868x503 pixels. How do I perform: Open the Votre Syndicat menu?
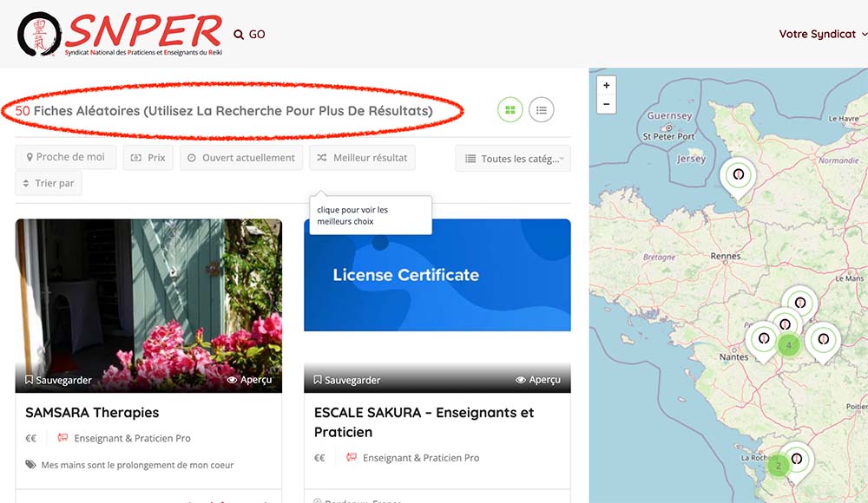coord(822,35)
